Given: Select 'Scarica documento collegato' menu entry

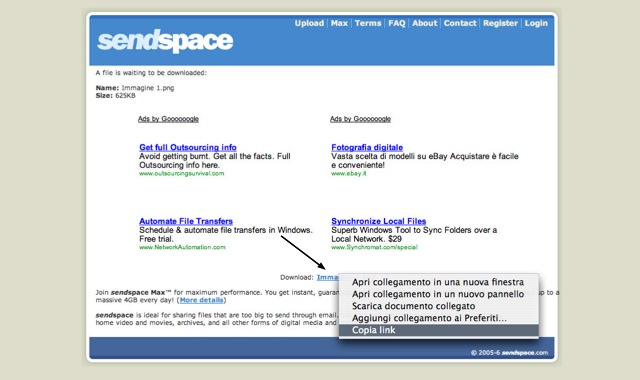Looking at the screenshot, I should click(439, 306).
